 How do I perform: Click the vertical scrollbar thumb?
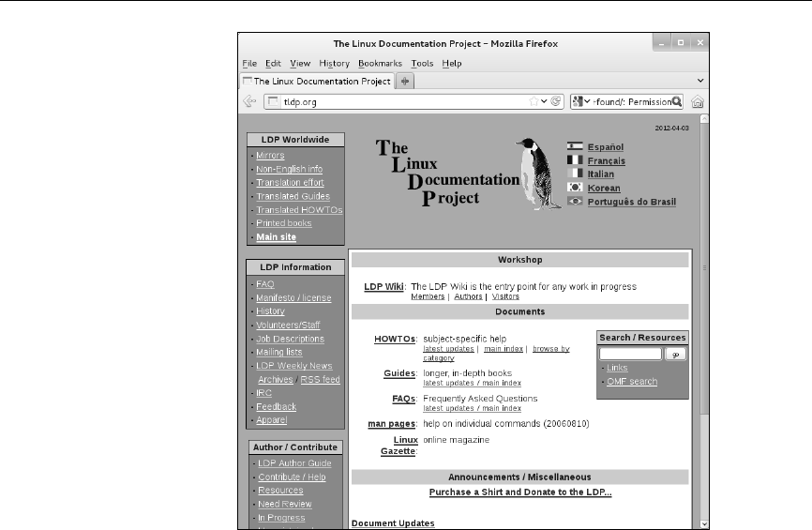click(x=704, y=269)
